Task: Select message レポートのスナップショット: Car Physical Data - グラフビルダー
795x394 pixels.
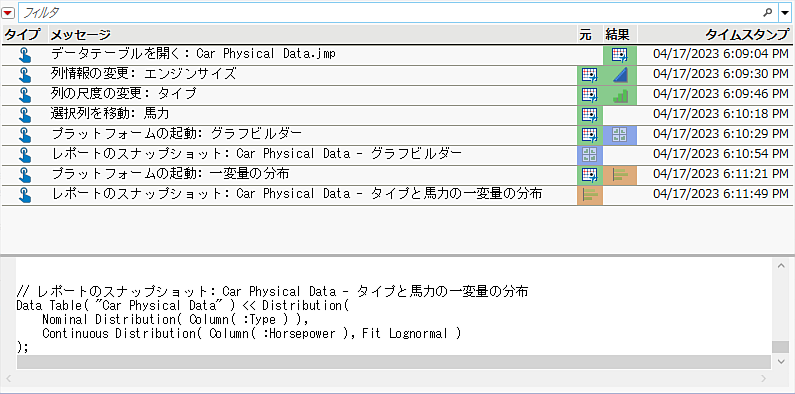Action: point(257,154)
